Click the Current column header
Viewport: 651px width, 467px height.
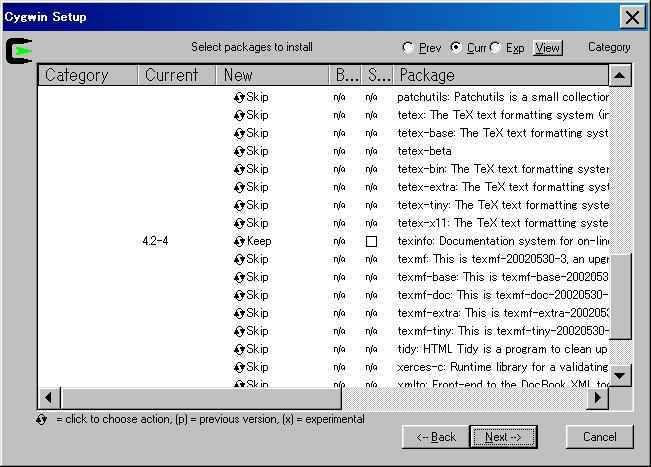177,75
